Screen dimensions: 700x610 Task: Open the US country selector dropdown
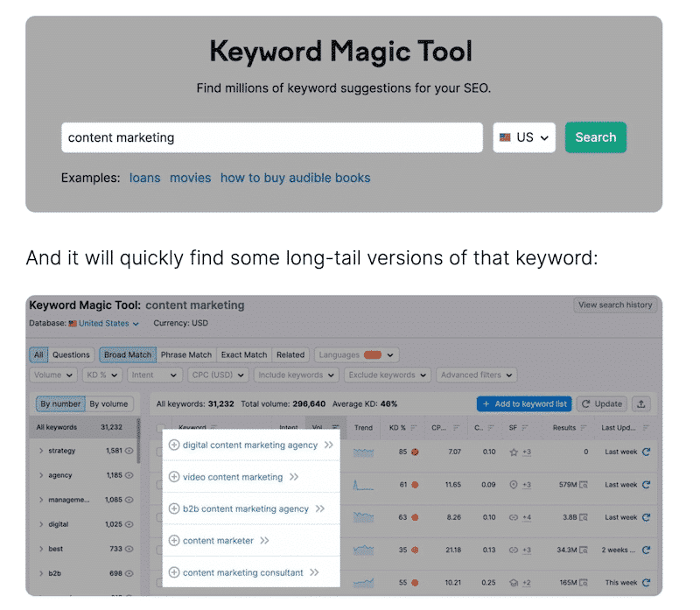point(523,137)
